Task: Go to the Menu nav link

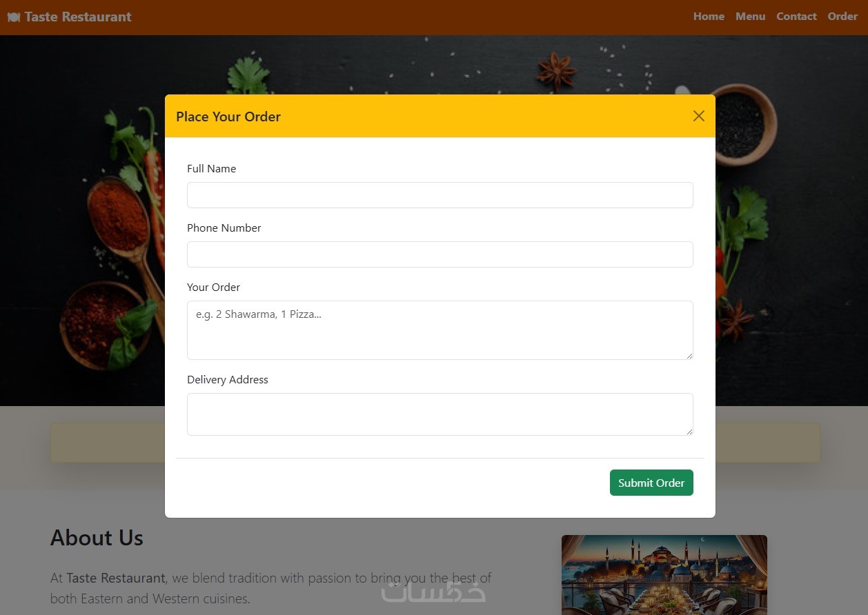Action: 750,17
